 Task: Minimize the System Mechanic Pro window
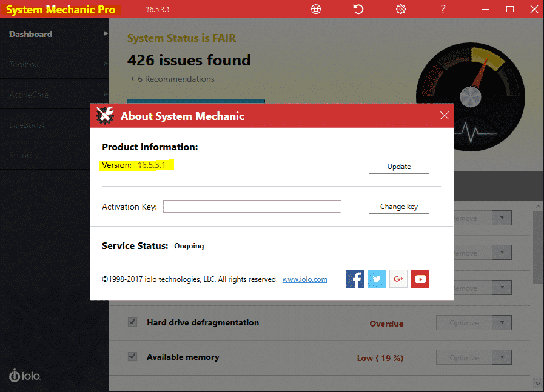(485, 9)
